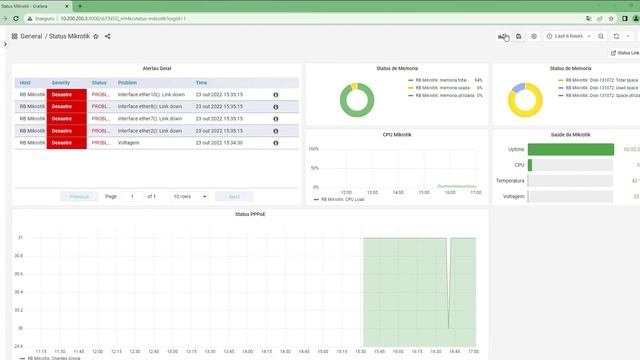
Task: Open the browser side panel icon
Action: click(624, 18)
